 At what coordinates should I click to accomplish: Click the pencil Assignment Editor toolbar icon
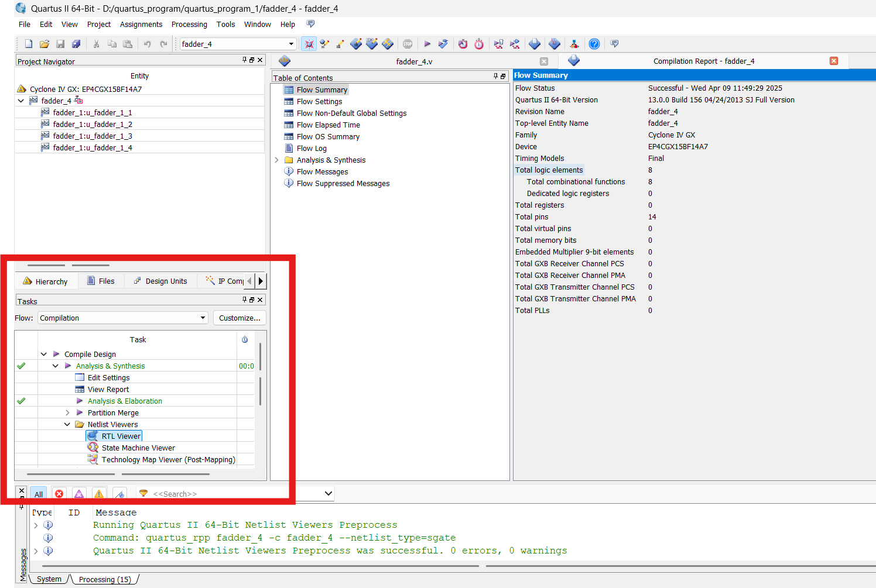click(340, 44)
